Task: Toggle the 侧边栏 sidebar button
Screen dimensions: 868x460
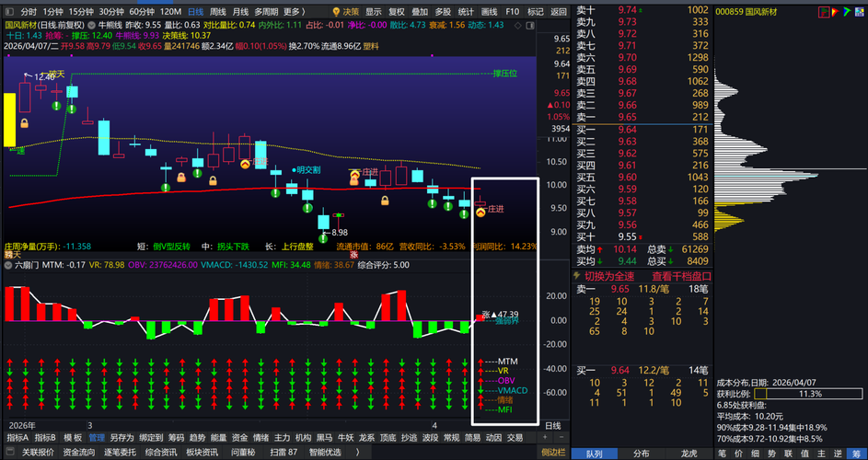Action: [x=552, y=453]
